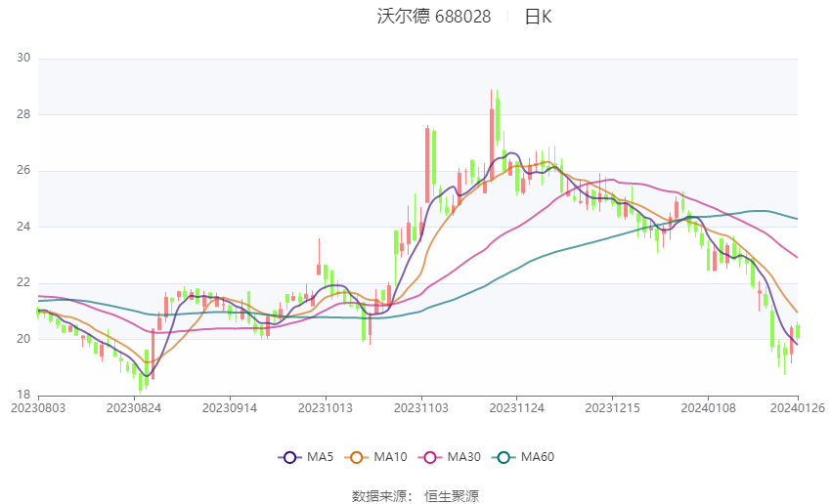Viewport: 831px width, 504px height.
Task: Click the 20230824 date axis label
Action: [134, 408]
